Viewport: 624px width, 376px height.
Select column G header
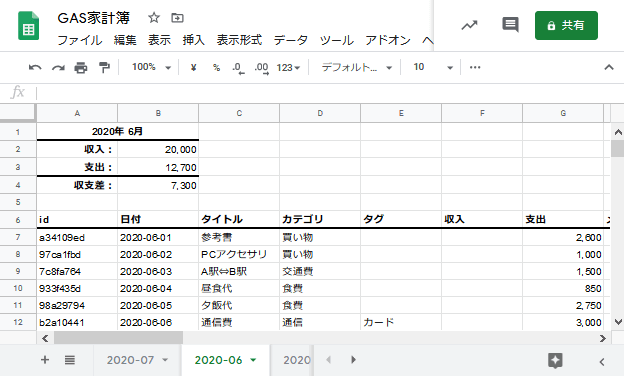point(563,113)
